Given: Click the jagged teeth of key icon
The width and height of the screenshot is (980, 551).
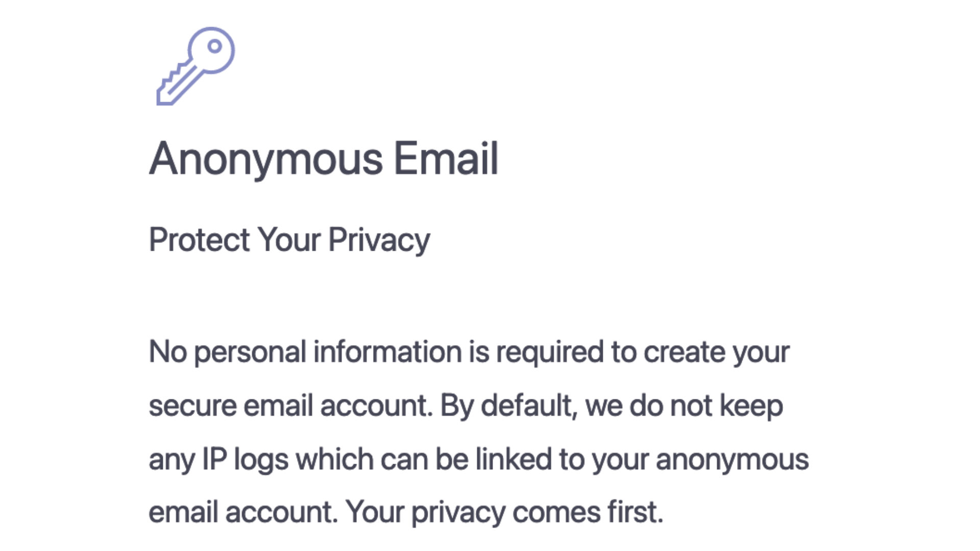Looking at the screenshot, I should [x=171, y=77].
